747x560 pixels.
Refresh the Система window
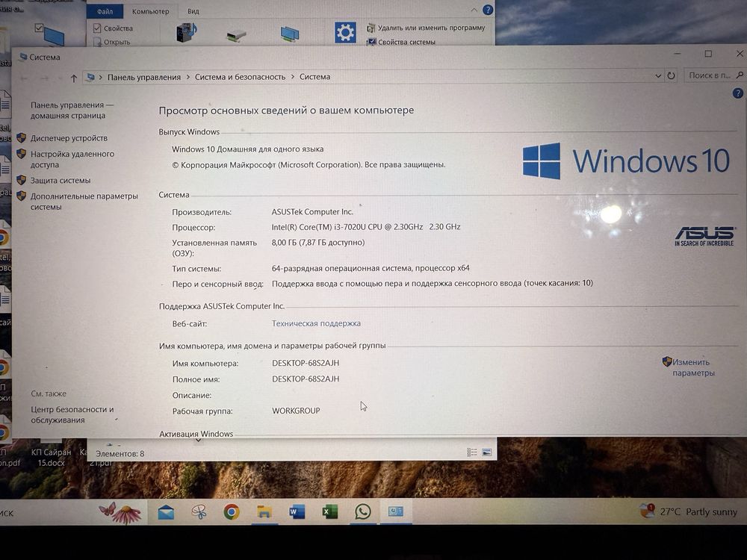click(671, 75)
